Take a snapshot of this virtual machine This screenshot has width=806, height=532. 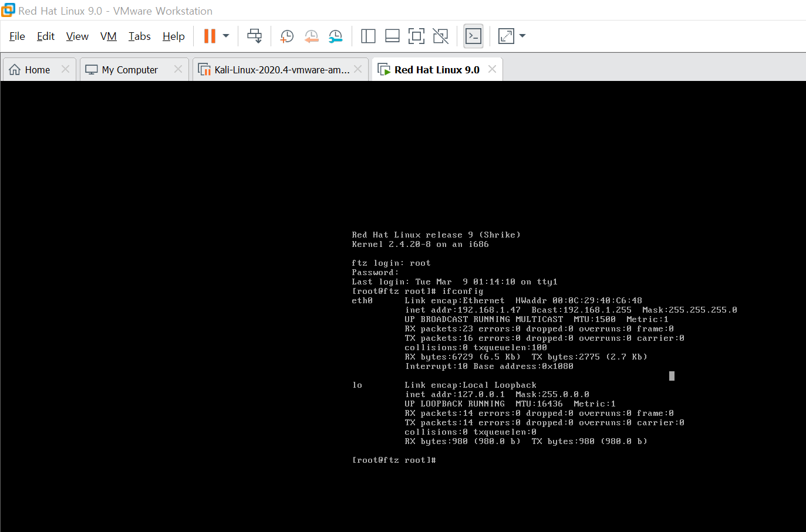coord(286,36)
